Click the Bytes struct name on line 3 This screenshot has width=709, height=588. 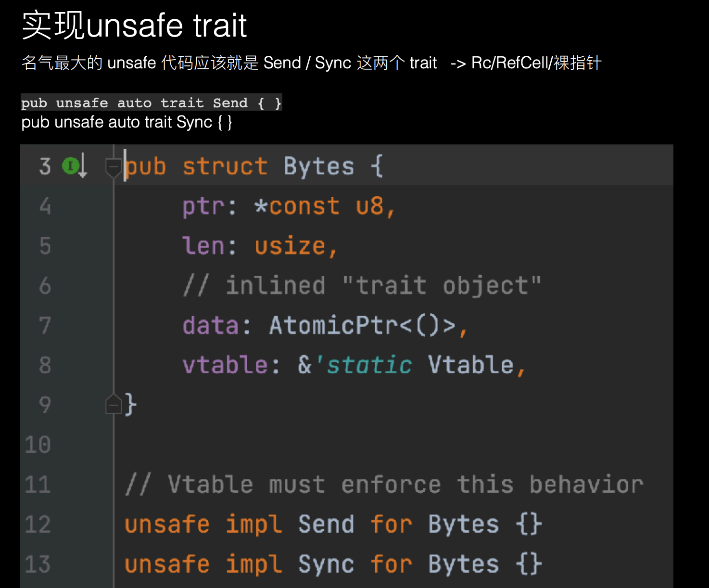318,167
